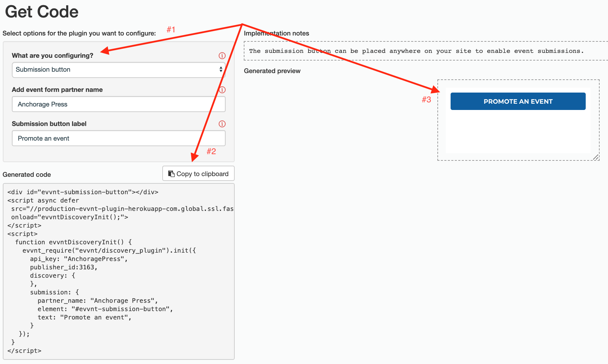
Task: Click the preview box resize handle
Action: (x=596, y=157)
